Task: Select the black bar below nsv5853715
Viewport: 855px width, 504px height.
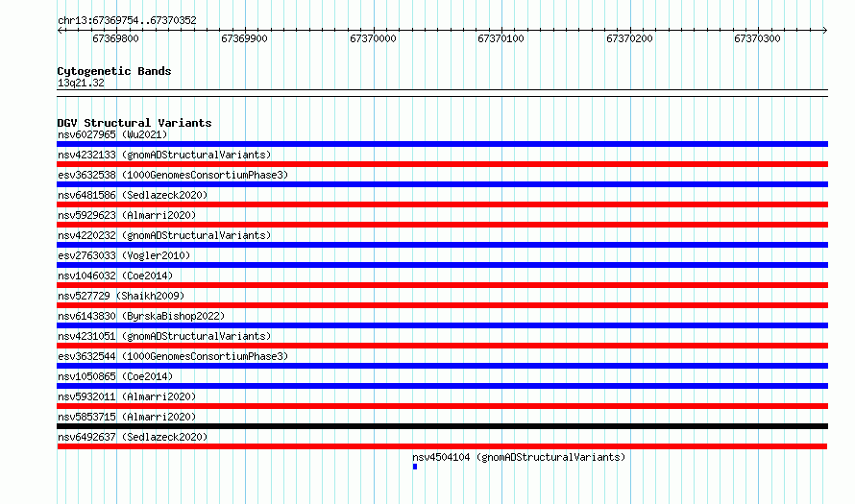Action: pos(442,426)
